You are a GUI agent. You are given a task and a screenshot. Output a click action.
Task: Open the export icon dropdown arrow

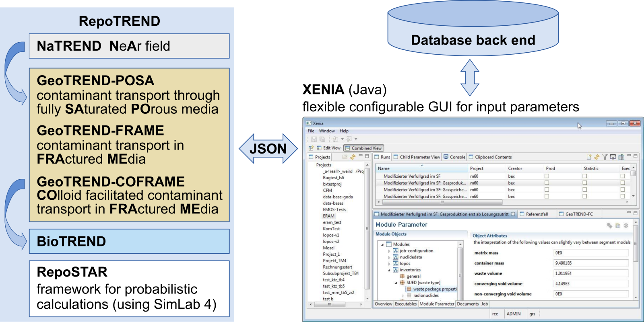click(x=356, y=139)
